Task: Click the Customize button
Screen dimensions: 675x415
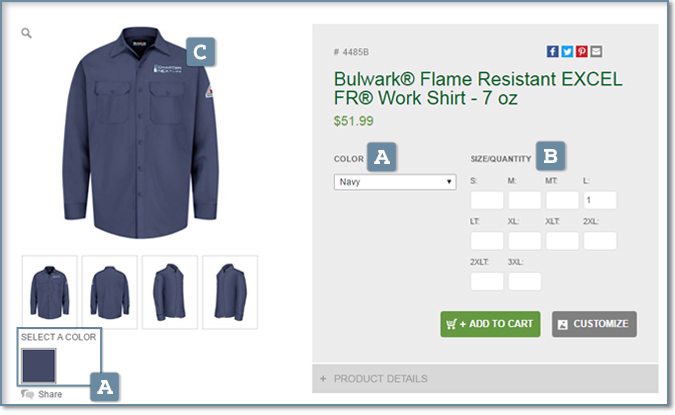Action: pos(594,324)
